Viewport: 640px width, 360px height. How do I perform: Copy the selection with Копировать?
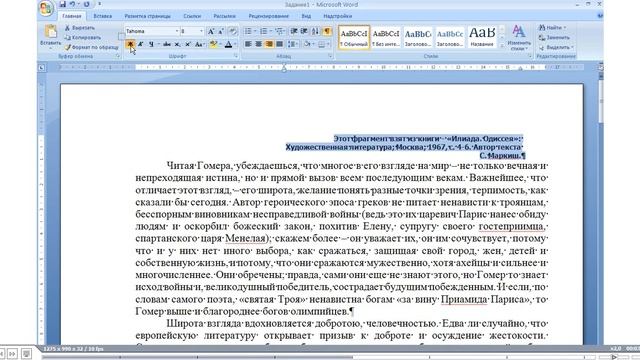tap(82, 37)
